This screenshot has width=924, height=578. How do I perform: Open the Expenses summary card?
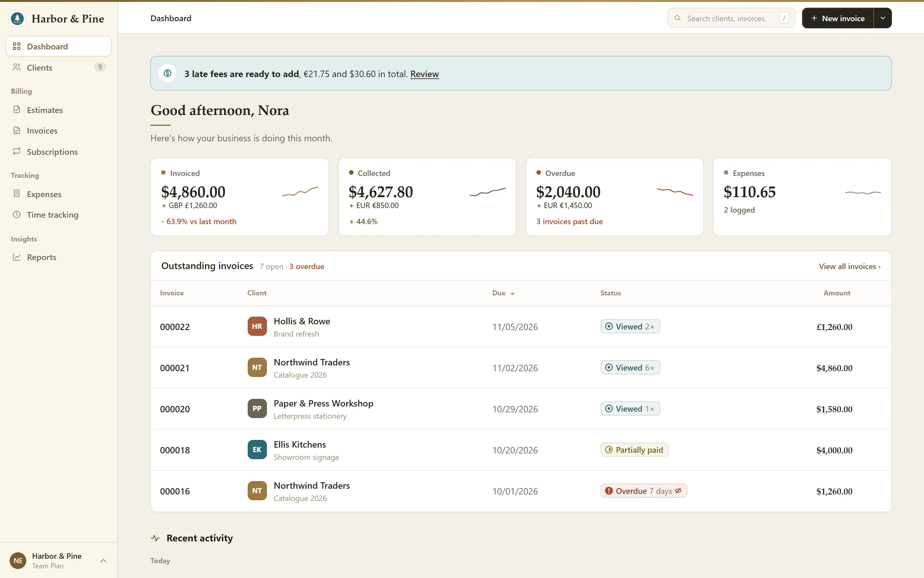pyautogui.click(x=802, y=197)
